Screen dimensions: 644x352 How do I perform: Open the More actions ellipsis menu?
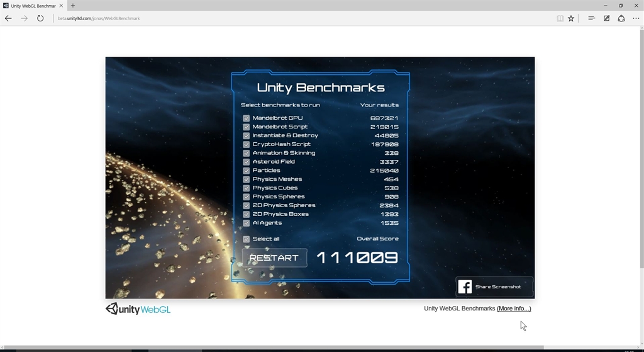(636, 18)
